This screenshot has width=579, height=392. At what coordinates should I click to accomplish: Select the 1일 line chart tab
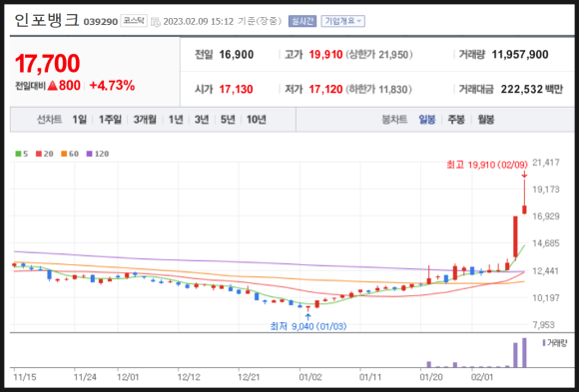[80, 120]
